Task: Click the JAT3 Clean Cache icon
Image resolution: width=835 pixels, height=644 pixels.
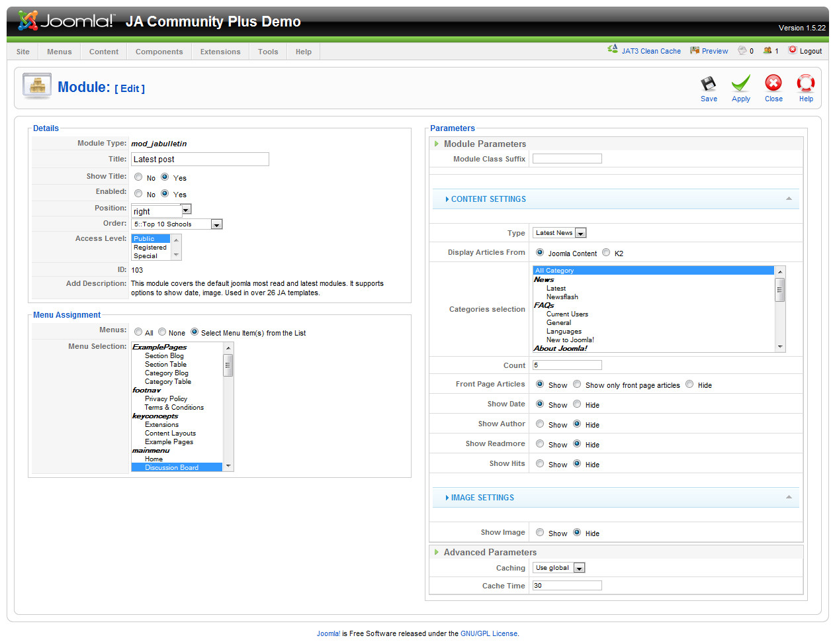Action: (613, 50)
